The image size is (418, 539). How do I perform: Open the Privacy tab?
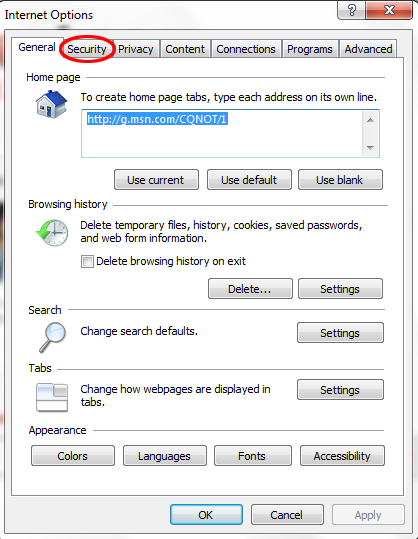(136, 49)
